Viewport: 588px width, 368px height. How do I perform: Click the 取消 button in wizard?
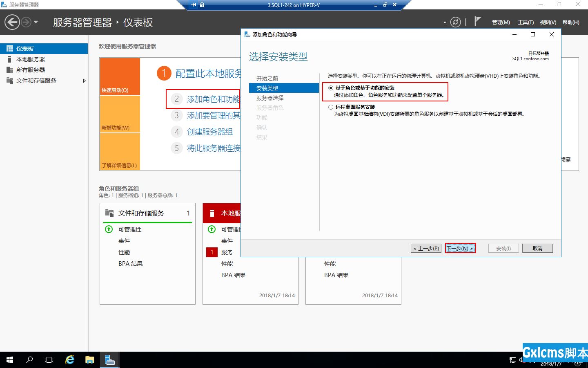point(537,248)
